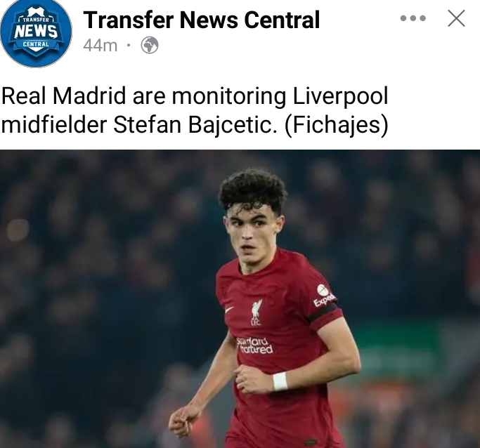Open the post via the 44m timestamp
Image resolution: width=480 pixels, height=448 pixels.
coord(100,46)
